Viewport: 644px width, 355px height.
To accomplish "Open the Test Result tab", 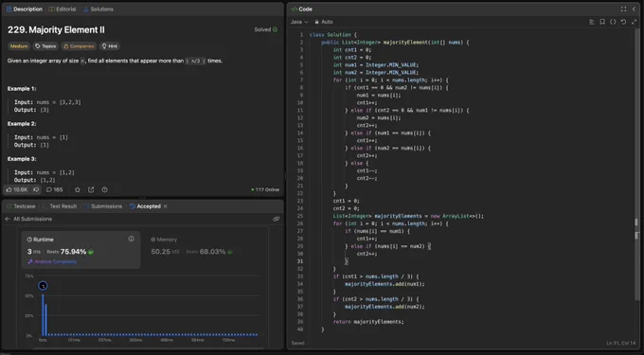I will (60, 206).
